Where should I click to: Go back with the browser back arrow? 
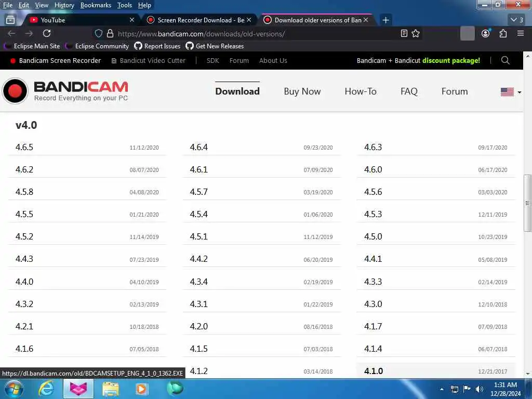point(11,33)
